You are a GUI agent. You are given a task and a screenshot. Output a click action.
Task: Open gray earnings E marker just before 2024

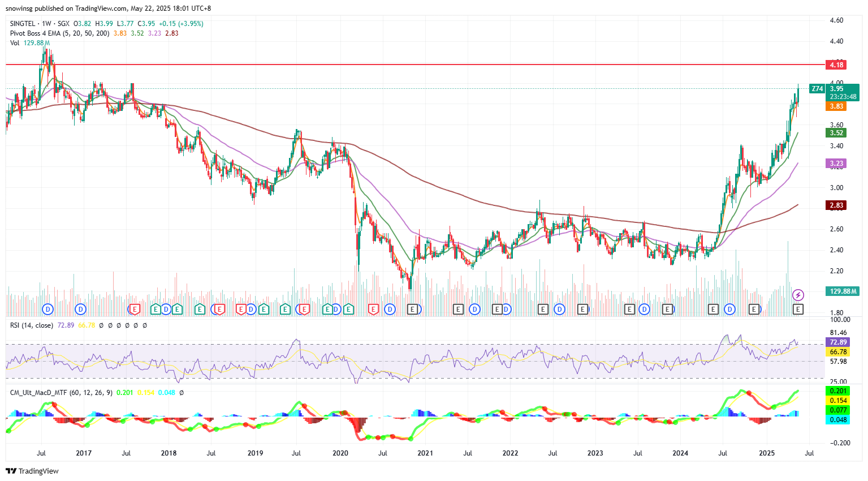[x=667, y=309]
